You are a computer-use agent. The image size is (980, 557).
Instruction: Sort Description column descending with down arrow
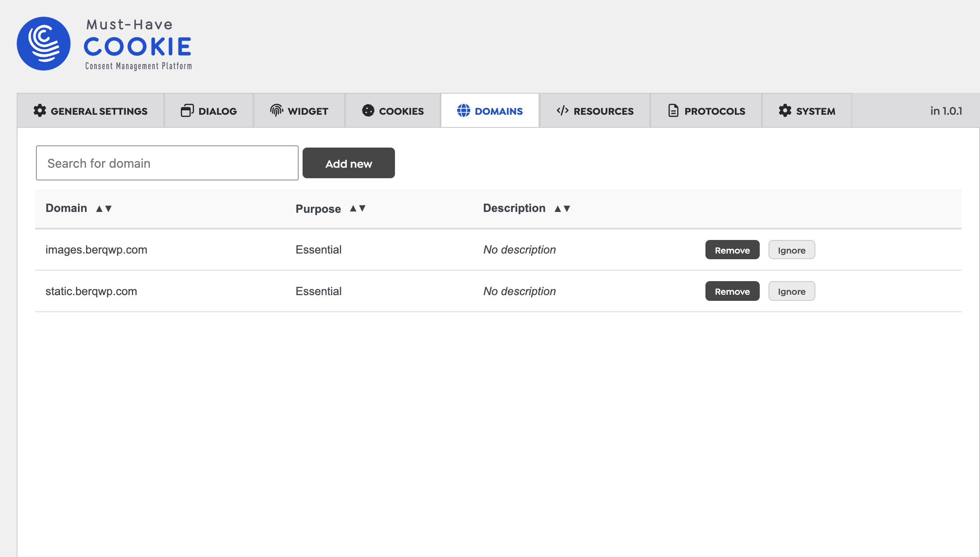pyautogui.click(x=567, y=209)
